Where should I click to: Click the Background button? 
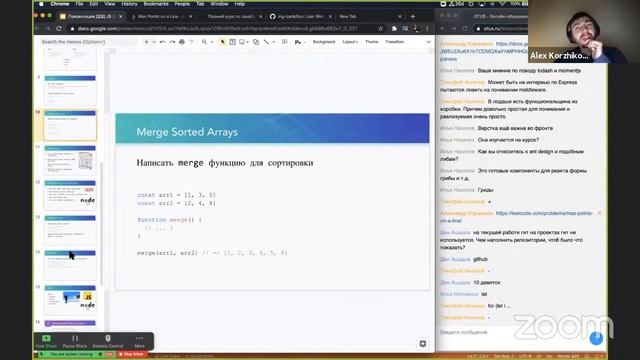324,42
